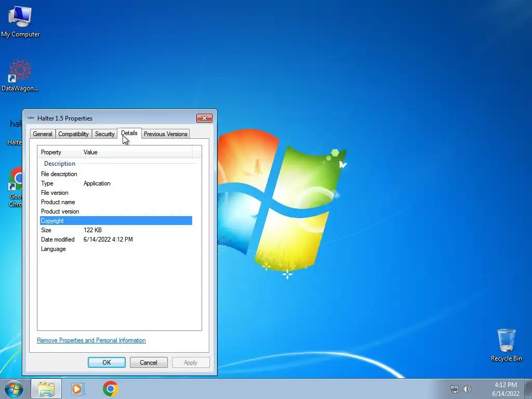Select the Language row
Image resolution: width=532 pixels, height=399 pixels.
(116, 249)
